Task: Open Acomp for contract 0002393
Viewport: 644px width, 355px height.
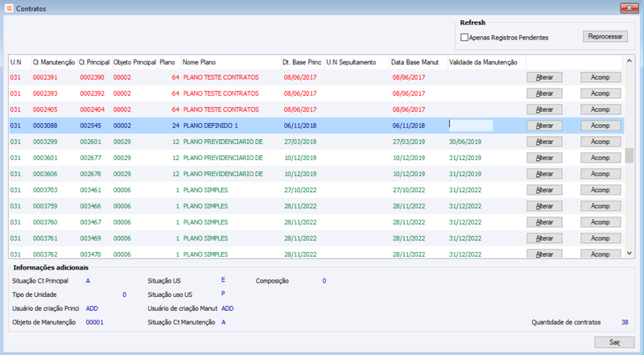Action: click(601, 93)
